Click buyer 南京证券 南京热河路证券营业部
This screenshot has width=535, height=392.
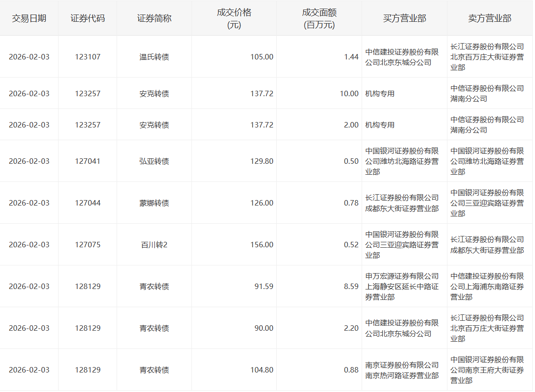point(402,370)
